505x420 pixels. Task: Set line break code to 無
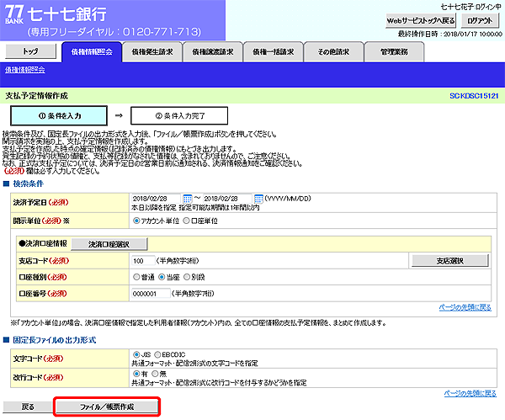(155, 374)
